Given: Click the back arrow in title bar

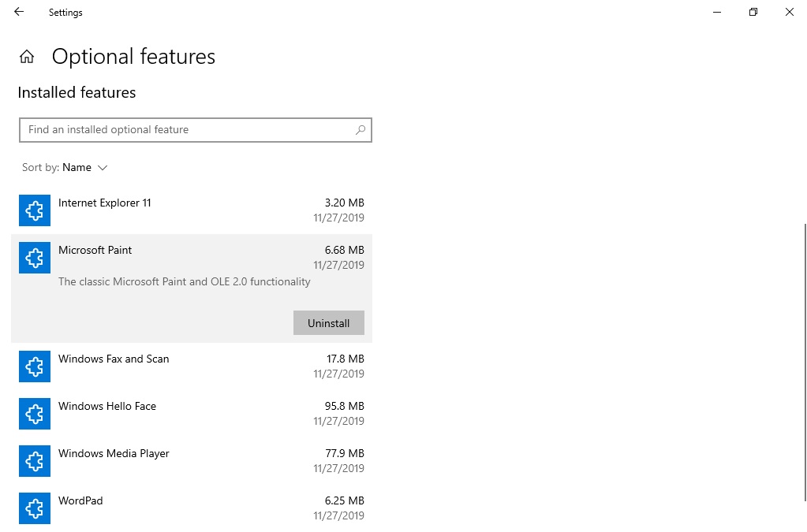Looking at the screenshot, I should [x=19, y=13].
